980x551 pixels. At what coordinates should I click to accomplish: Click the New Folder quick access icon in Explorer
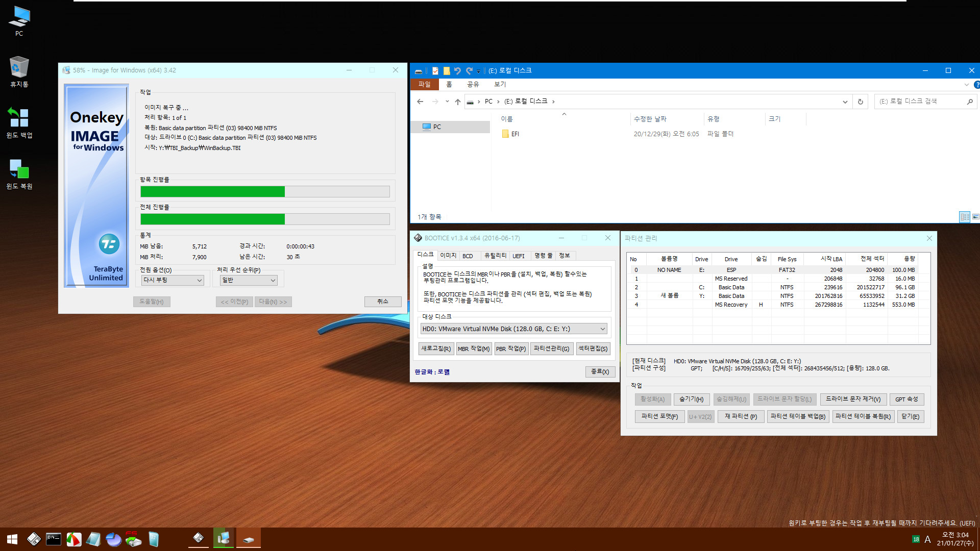coord(447,71)
